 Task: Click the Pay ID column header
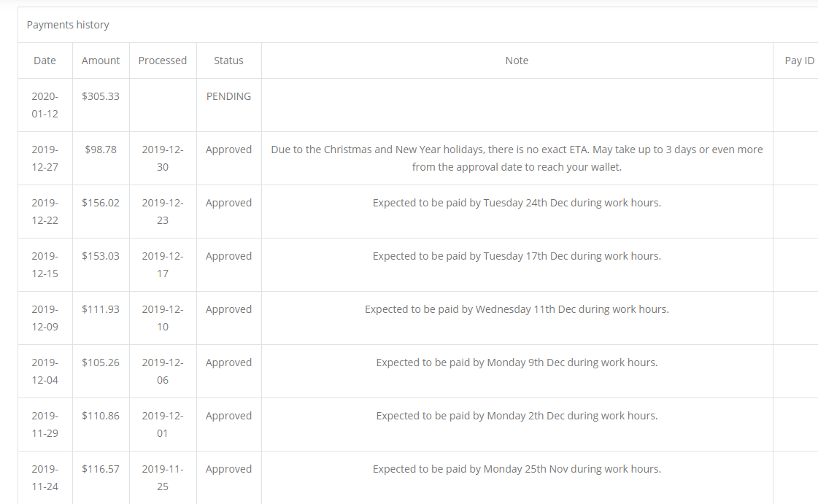[799, 61]
